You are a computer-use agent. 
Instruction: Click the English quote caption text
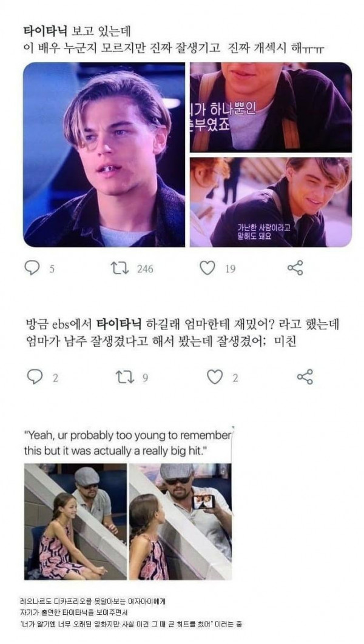pyautogui.click(x=128, y=443)
